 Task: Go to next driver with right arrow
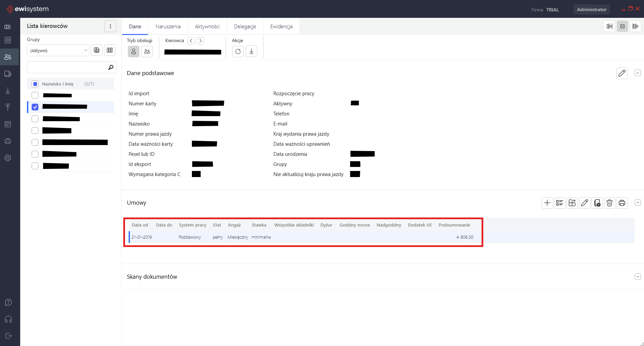coord(200,41)
